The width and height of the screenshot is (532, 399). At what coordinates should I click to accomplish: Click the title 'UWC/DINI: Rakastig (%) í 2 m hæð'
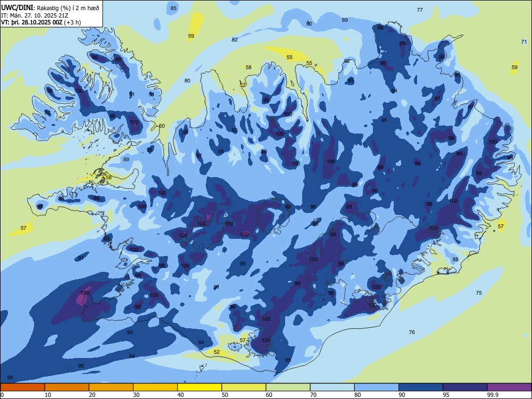[50, 8]
